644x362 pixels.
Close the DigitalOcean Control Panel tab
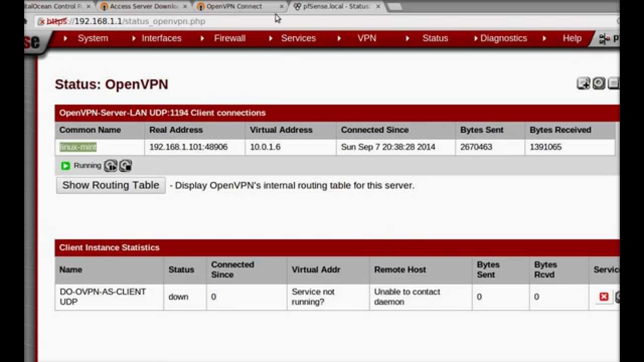89,7
